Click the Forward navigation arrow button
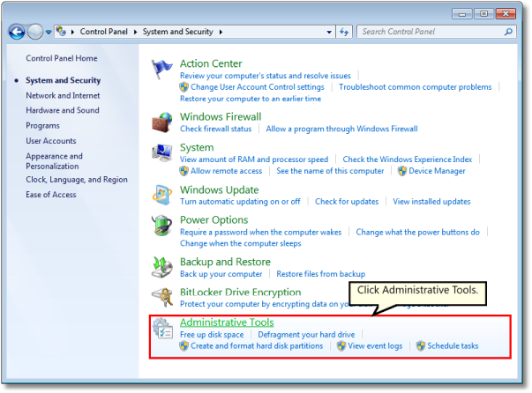532x393 pixels. pyautogui.click(x=35, y=32)
